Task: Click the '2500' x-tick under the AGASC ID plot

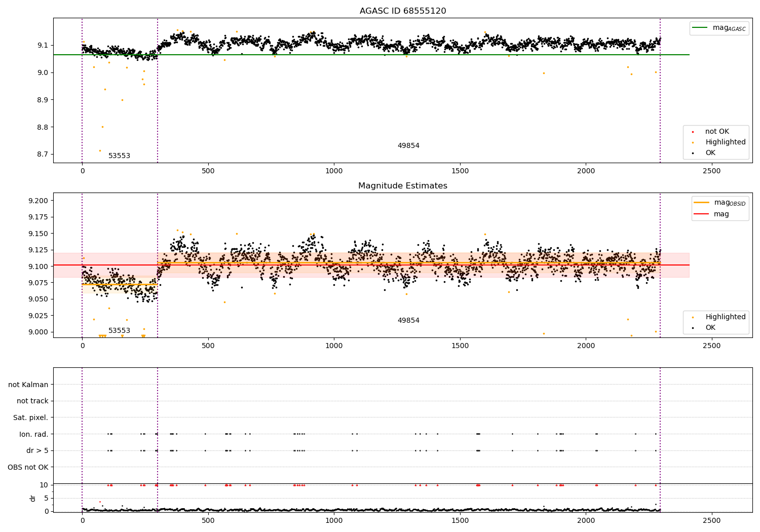Action: tap(712, 171)
